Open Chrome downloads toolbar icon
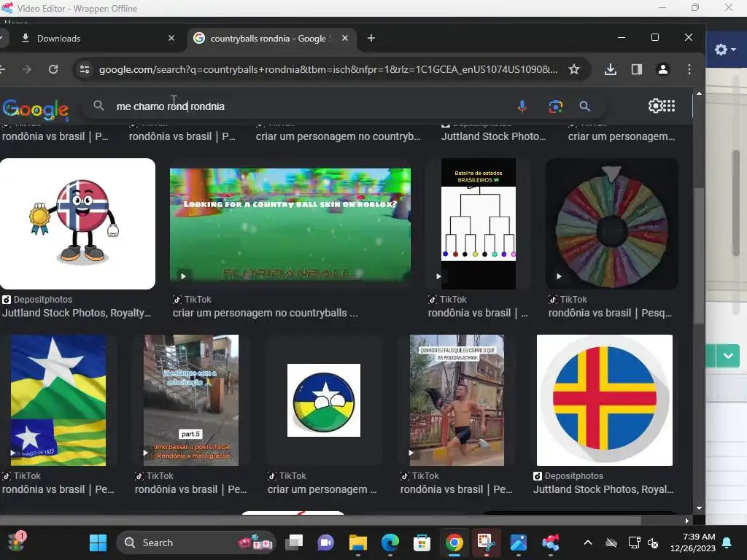 tap(611, 69)
